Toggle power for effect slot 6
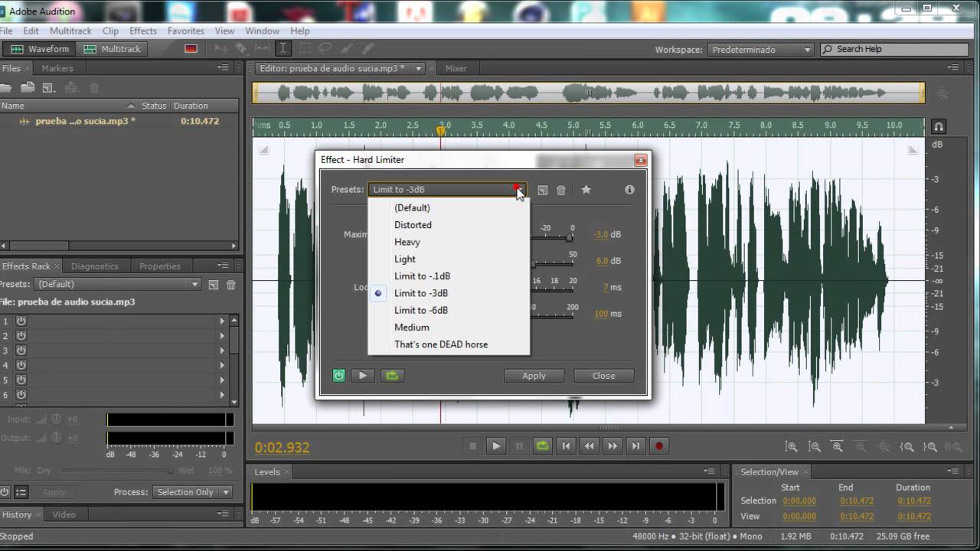This screenshot has width=980, height=551. [21, 395]
